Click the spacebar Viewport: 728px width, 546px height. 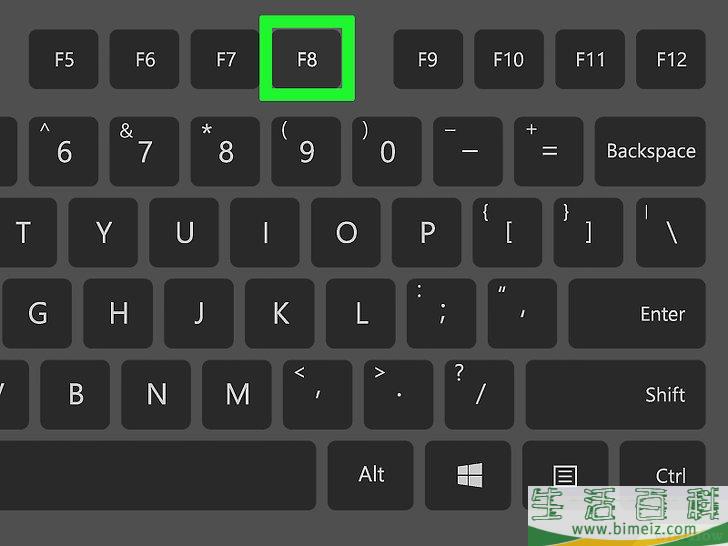(158, 475)
